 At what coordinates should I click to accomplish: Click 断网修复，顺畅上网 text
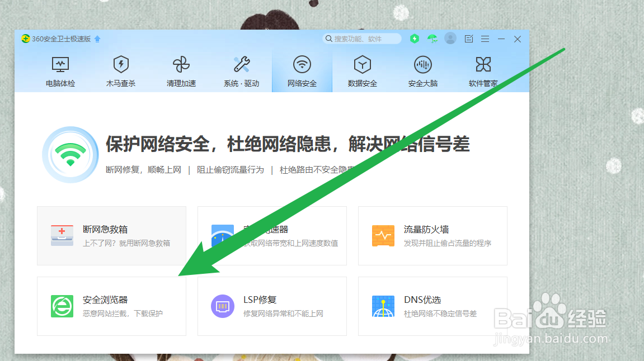(143, 170)
